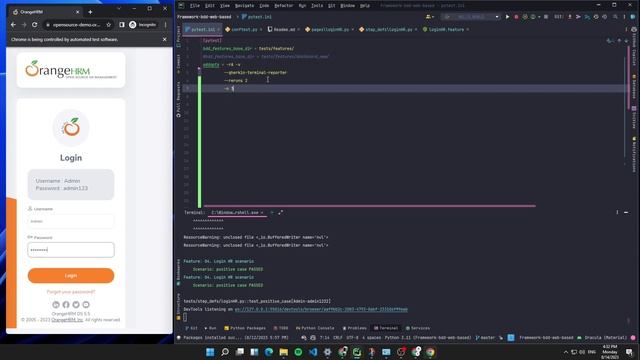Open the TODO tool window
This screenshot has width=640, height=360.
(281, 328)
